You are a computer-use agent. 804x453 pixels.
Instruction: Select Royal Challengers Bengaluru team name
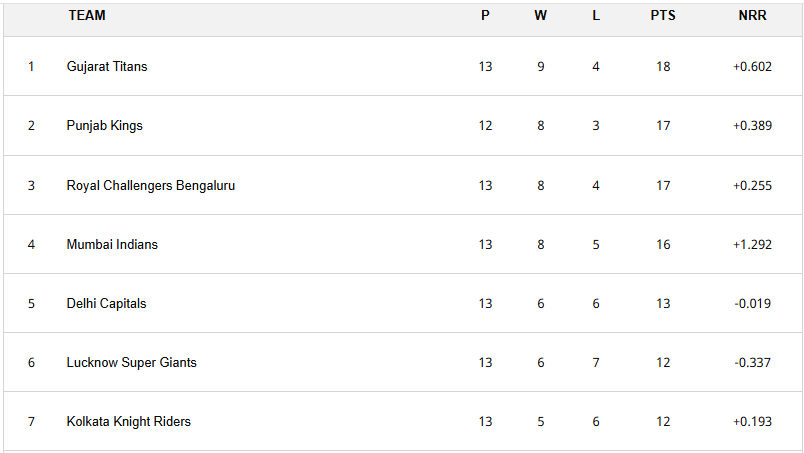[151, 185]
